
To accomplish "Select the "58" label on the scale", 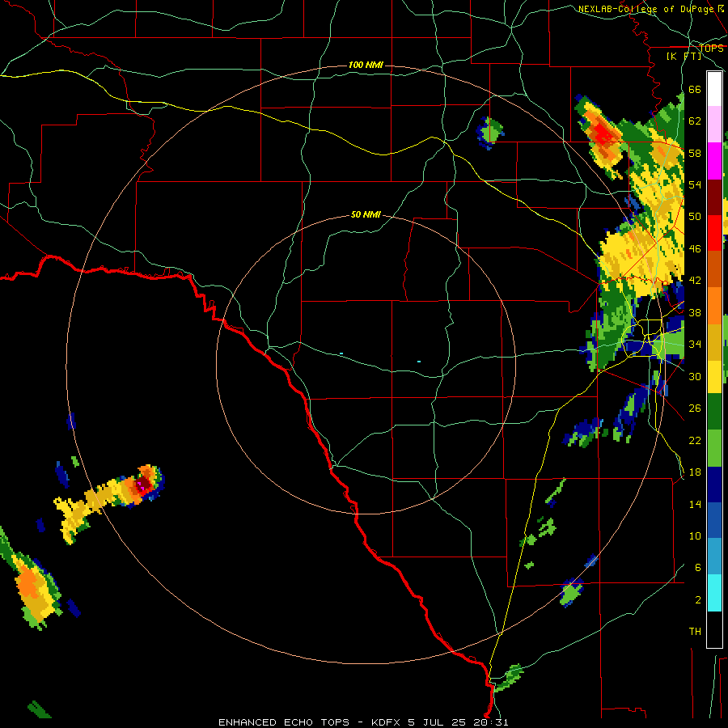I will tap(695, 153).
